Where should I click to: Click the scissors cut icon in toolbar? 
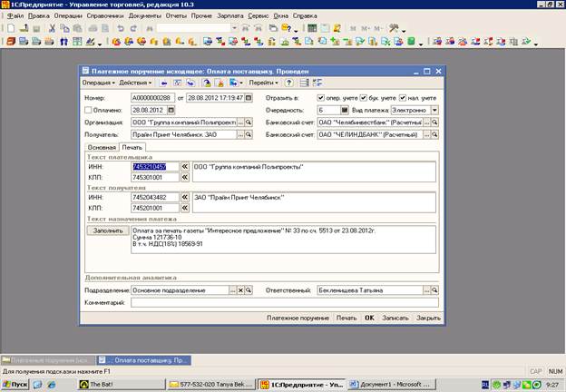53,28
